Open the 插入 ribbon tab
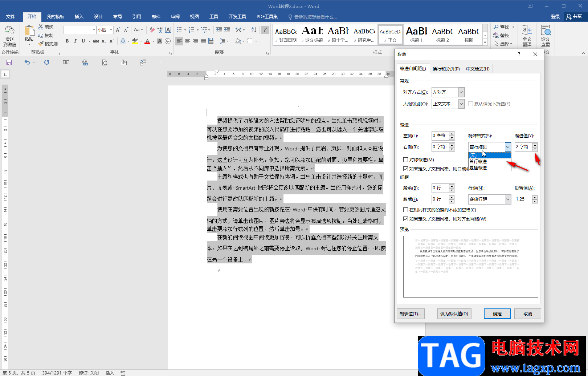The image size is (588, 376). [x=79, y=17]
